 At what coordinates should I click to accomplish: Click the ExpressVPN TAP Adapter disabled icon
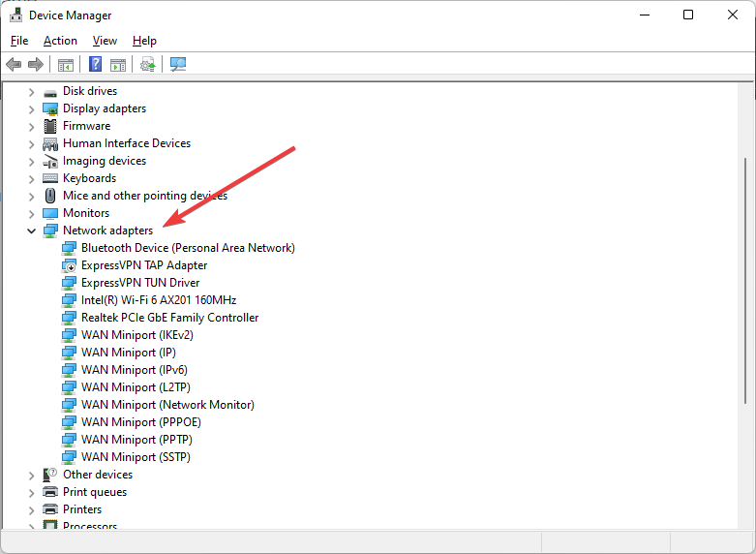[69, 265]
